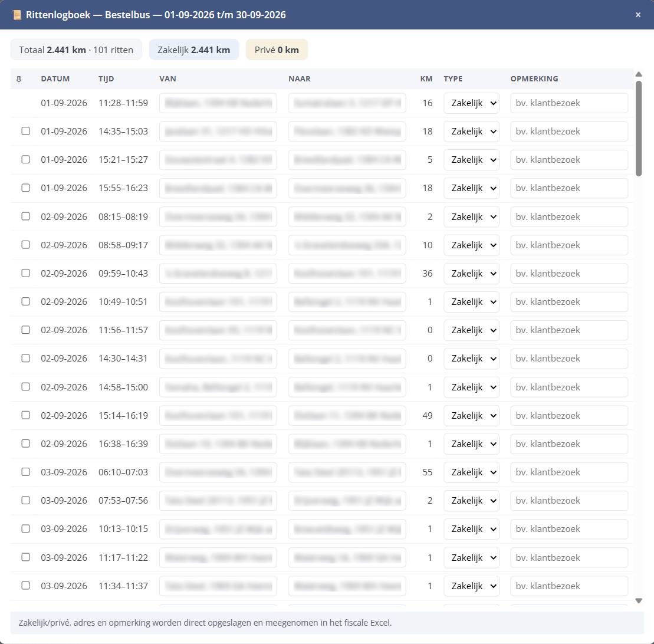The image size is (654, 644).
Task: Change the trip type on the 01-09-2026 15:55–16:23 row
Action: [x=471, y=188]
